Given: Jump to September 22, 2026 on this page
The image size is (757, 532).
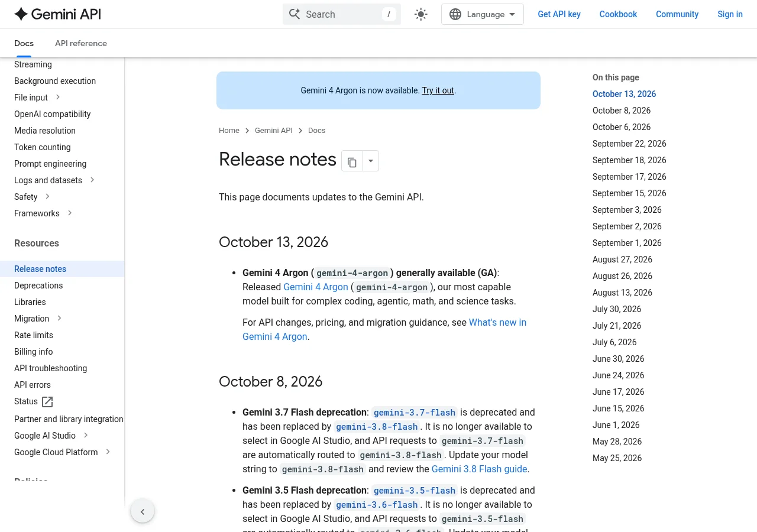Looking at the screenshot, I should 629,144.
